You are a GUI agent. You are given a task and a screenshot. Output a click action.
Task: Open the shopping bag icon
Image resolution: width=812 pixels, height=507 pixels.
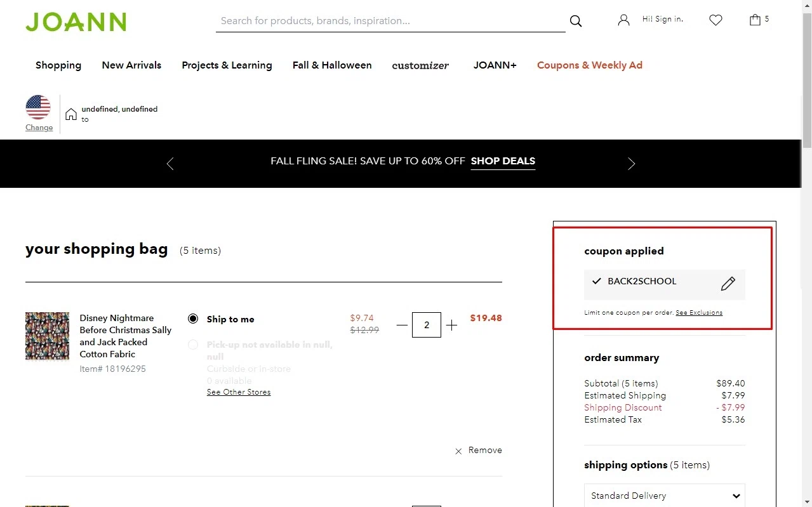click(755, 20)
